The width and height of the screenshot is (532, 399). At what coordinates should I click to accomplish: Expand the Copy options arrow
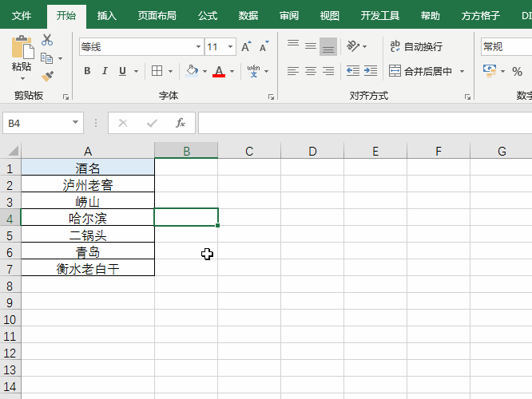click(x=61, y=58)
